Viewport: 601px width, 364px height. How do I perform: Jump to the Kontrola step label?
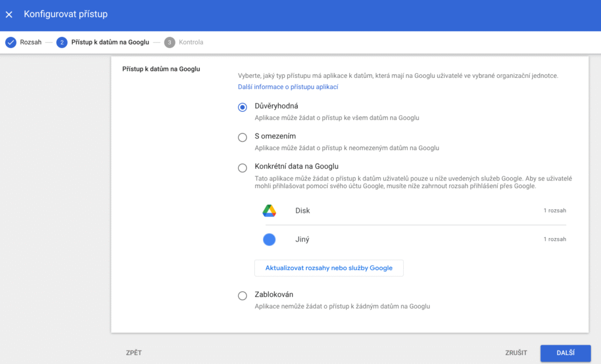pyautogui.click(x=191, y=42)
